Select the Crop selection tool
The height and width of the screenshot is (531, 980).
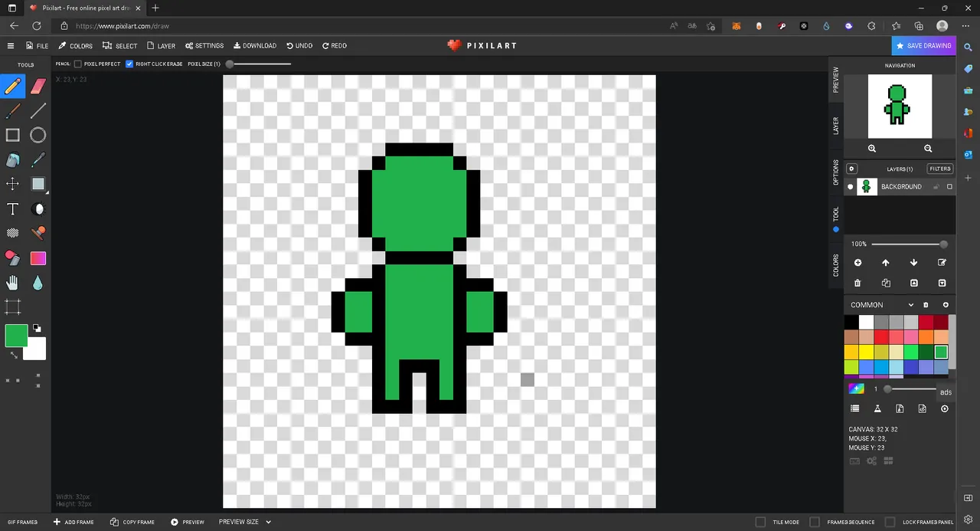point(13,307)
